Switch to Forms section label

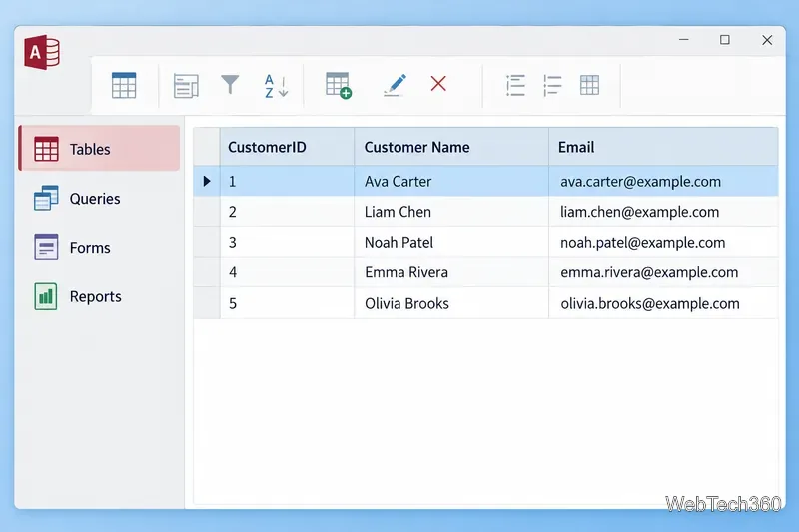(x=90, y=248)
